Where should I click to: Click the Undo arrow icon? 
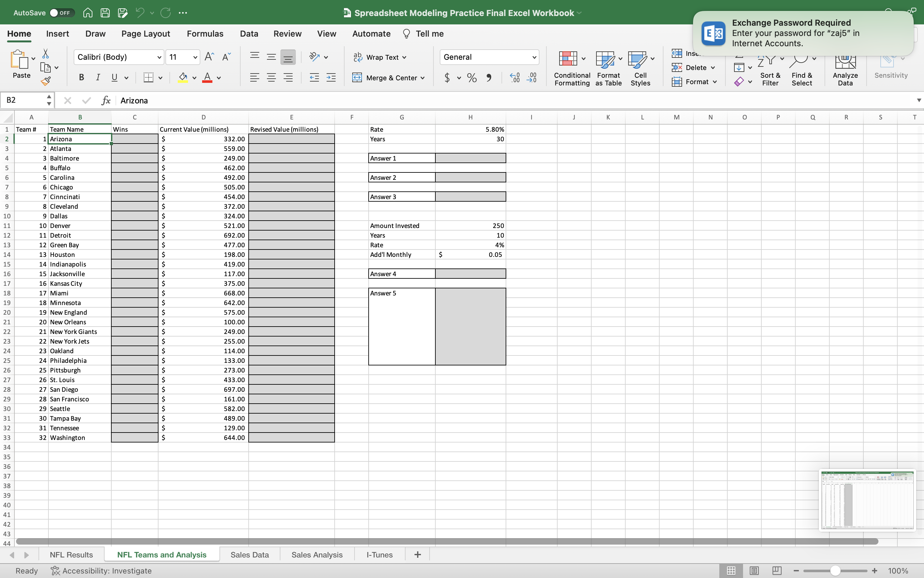point(140,13)
